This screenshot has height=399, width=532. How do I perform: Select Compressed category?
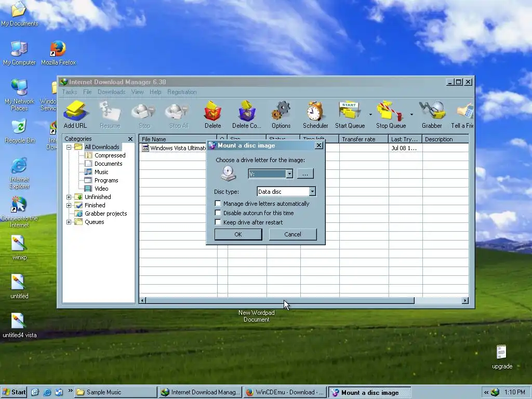[x=110, y=155]
